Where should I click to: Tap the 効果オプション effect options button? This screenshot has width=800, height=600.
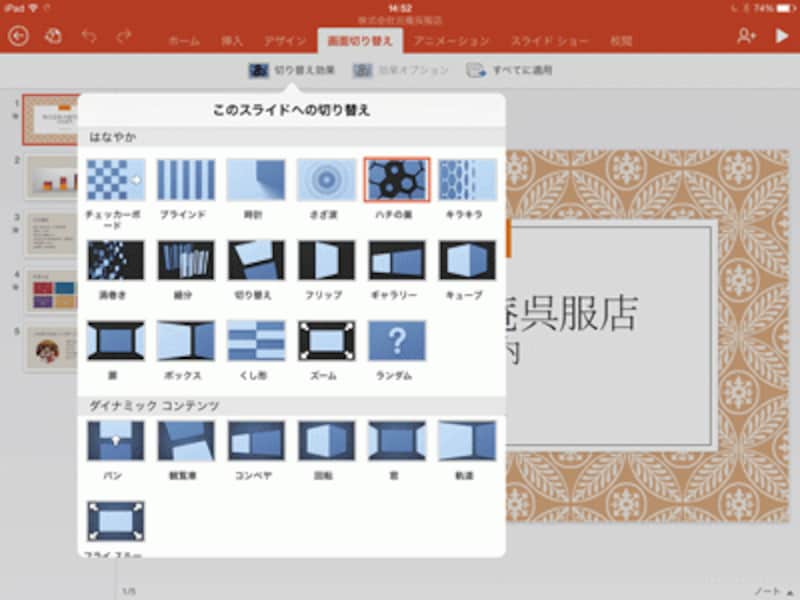pyautogui.click(x=401, y=70)
